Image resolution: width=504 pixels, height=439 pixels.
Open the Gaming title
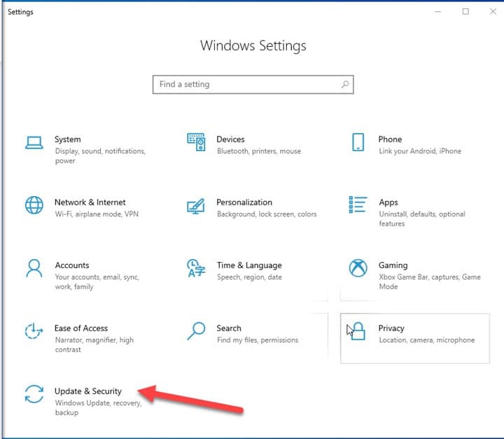click(393, 265)
